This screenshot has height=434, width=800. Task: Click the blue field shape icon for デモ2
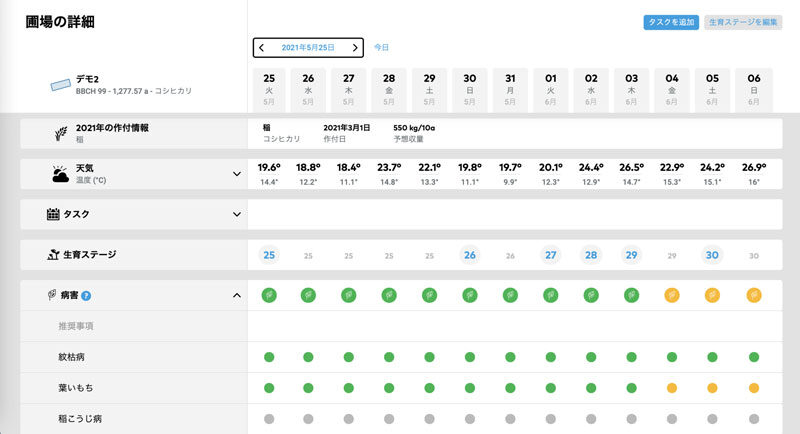pyautogui.click(x=57, y=86)
